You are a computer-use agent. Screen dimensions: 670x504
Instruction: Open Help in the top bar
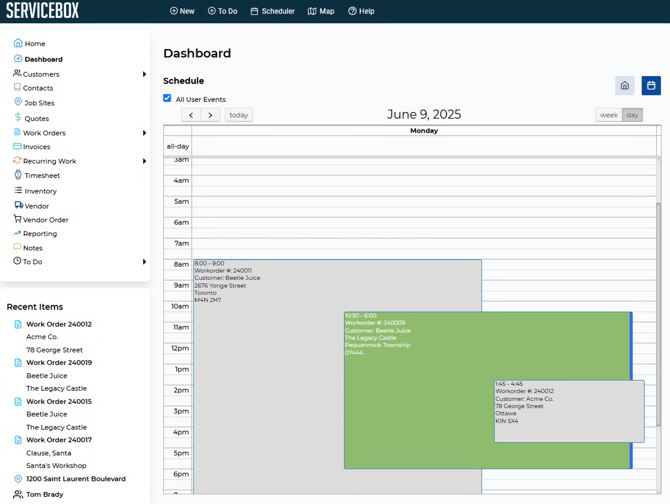point(361,11)
